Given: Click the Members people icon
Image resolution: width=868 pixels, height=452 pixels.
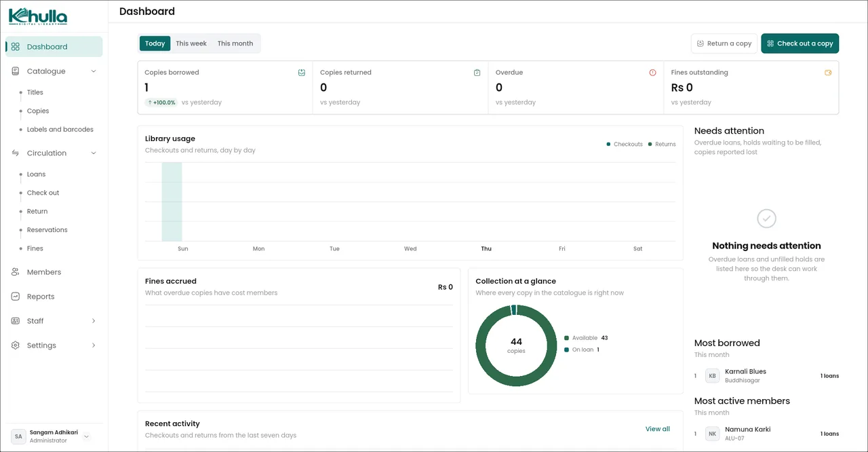Looking at the screenshot, I should pyautogui.click(x=16, y=272).
